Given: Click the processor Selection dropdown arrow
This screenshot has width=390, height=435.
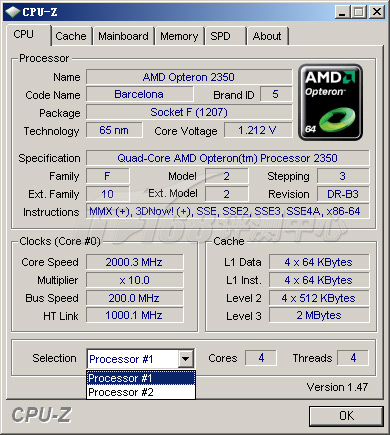Looking at the screenshot, I should point(185,359).
